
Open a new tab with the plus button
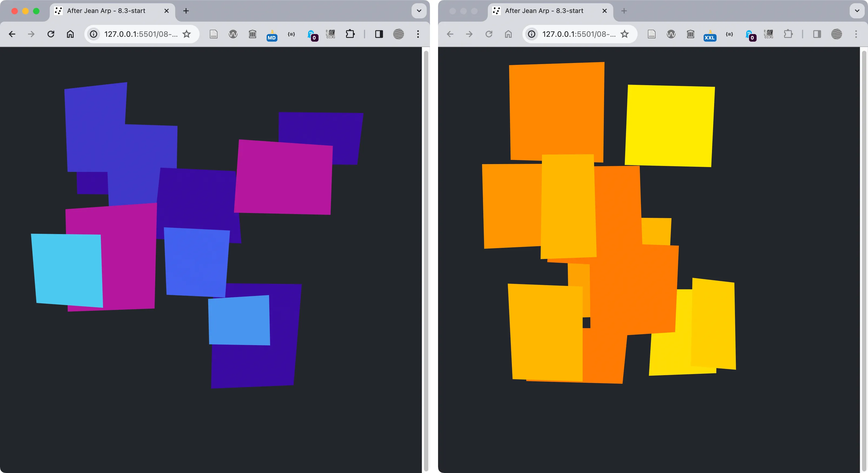(x=186, y=11)
